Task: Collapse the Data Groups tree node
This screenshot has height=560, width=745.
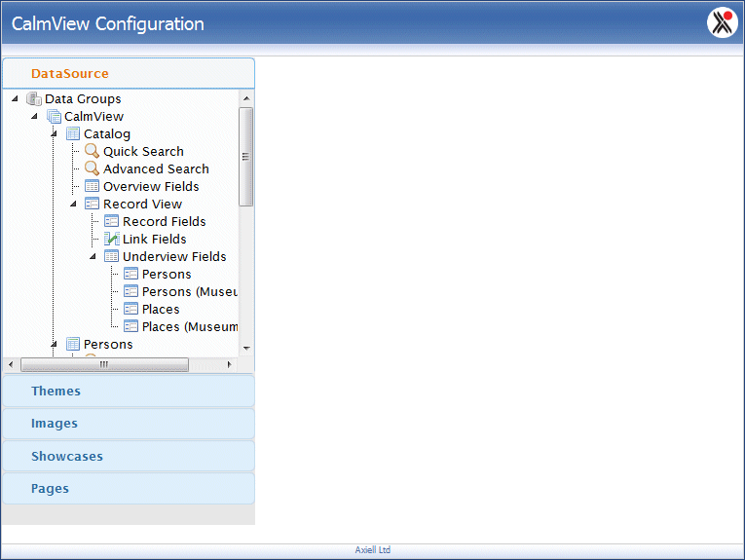Action: point(15,98)
